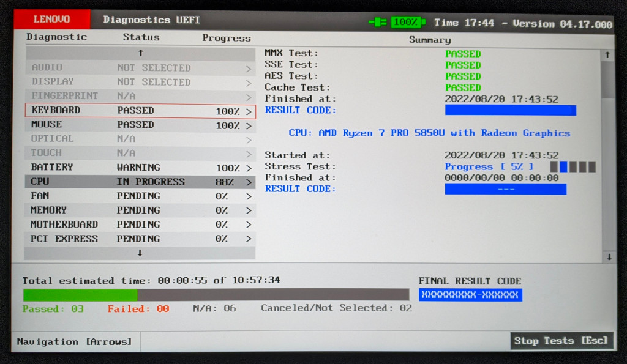627x364 pixels.
Task: Open the MOTHERBOARD row chevron
Action: pyautogui.click(x=249, y=225)
